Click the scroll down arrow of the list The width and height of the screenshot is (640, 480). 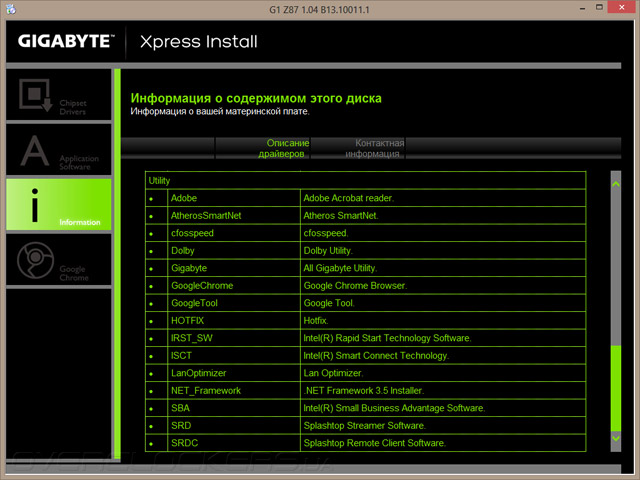tap(616, 438)
